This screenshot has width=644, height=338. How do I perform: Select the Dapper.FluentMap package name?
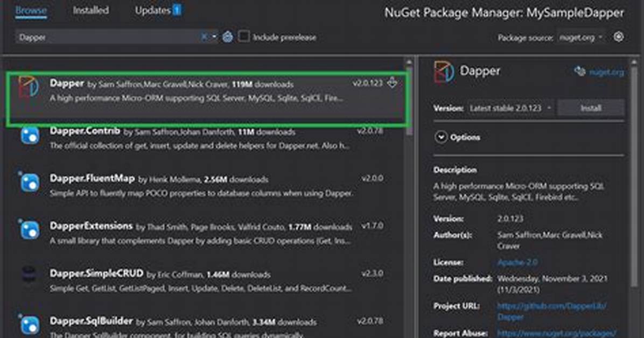[92, 178]
